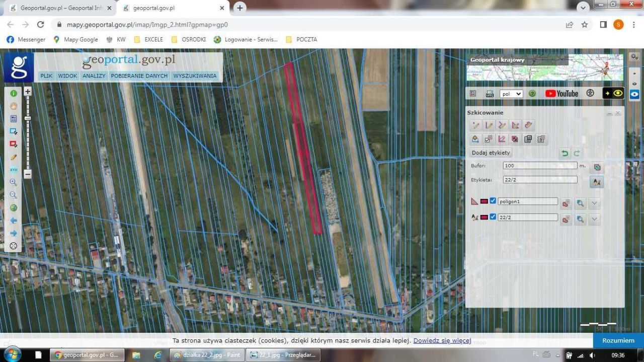
Task: Open the ANALIZY menu
Action: [94, 76]
